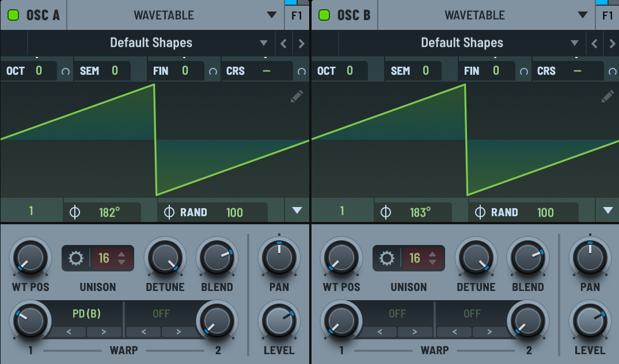Toggle OSC A power button
Screen dimensions: 619x364
click(13, 16)
